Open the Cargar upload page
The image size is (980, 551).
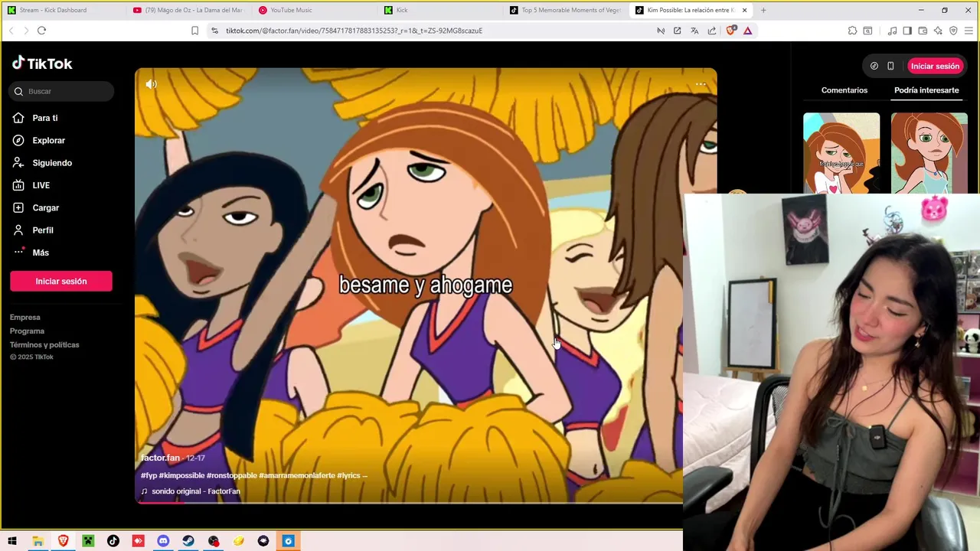point(45,207)
